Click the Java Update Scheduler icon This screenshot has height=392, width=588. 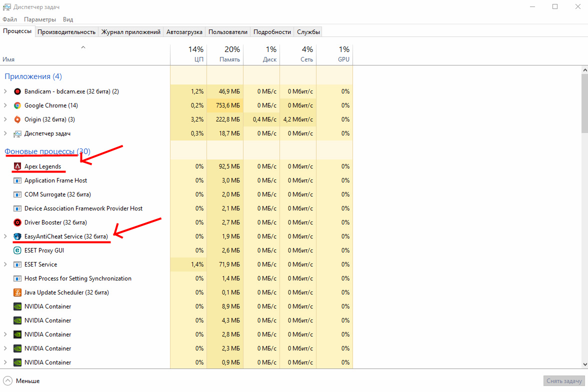[17, 292]
